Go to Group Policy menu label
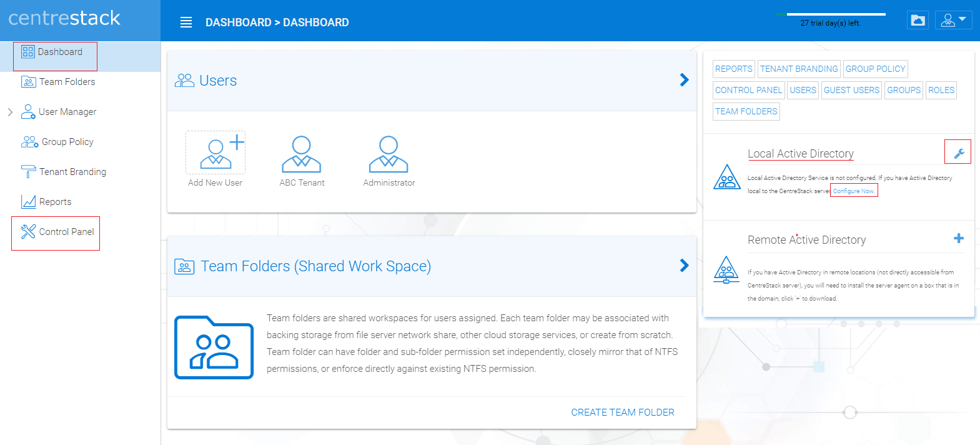This screenshot has width=980, height=445. [x=67, y=142]
